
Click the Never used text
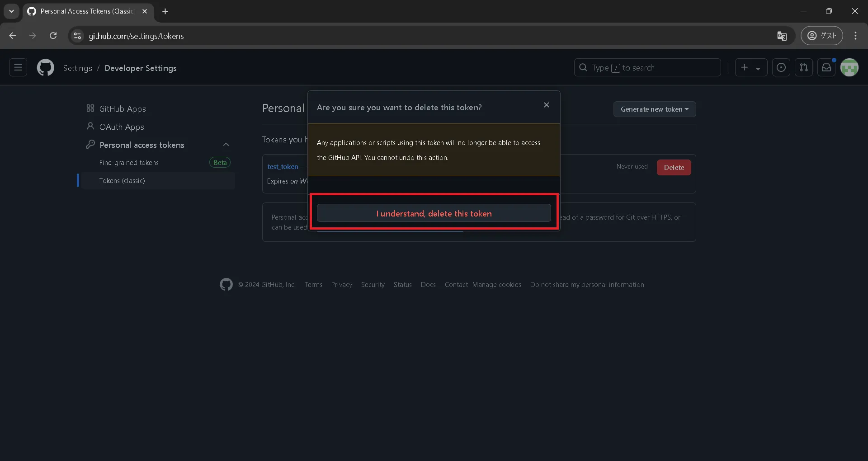click(x=632, y=166)
